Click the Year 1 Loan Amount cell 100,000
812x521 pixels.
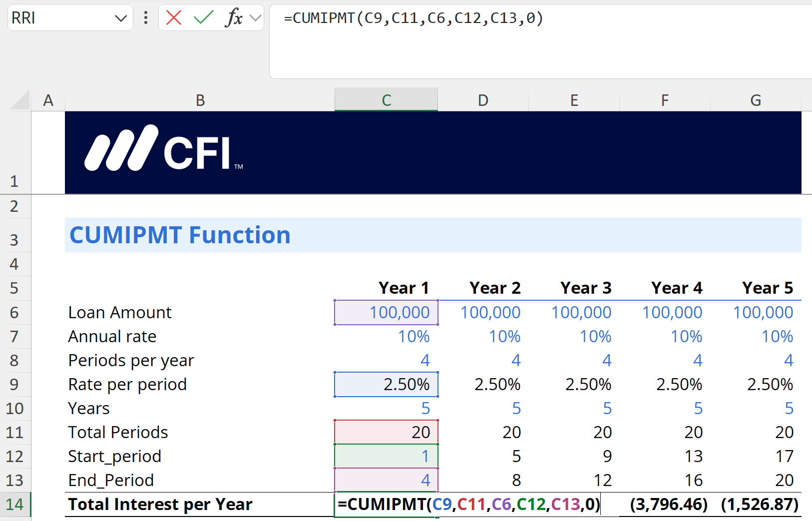[x=386, y=313]
